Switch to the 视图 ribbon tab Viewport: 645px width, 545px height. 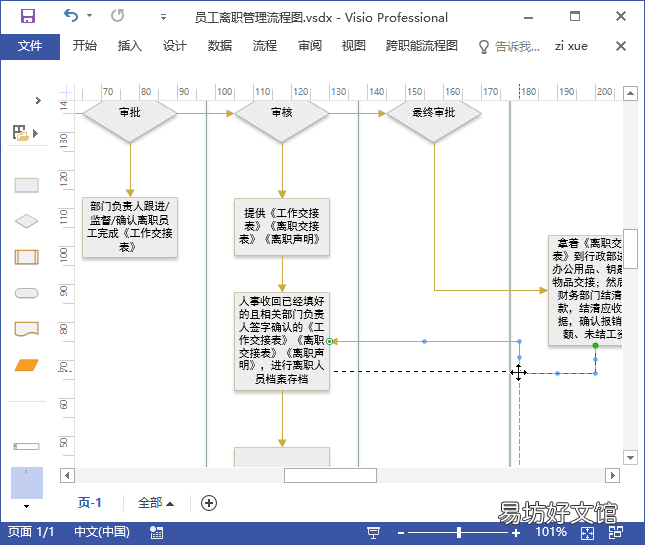pyautogui.click(x=354, y=46)
